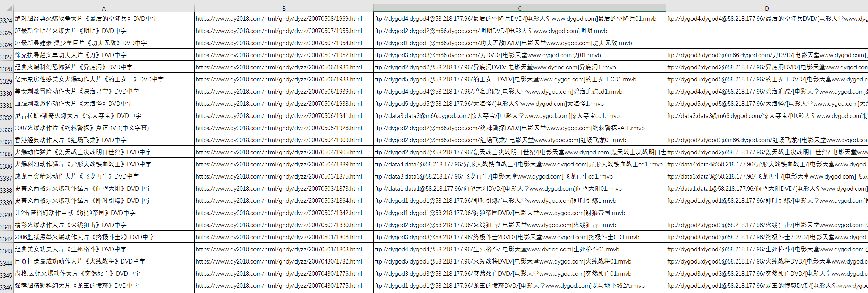Click URL ending 20070503/1873.html
This screenshot has height=293, width=868.
(x=279, y=189)
